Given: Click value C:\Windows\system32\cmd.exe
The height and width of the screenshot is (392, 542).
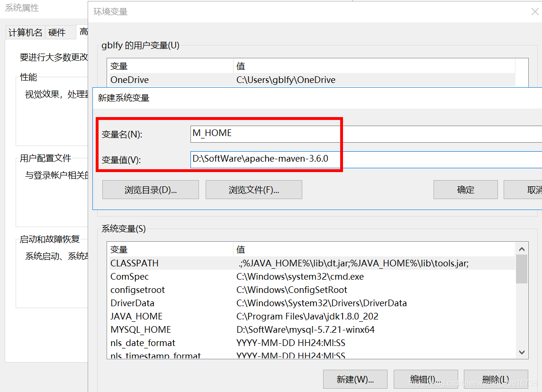Looking at the screenshot, I should click(300, 276).
